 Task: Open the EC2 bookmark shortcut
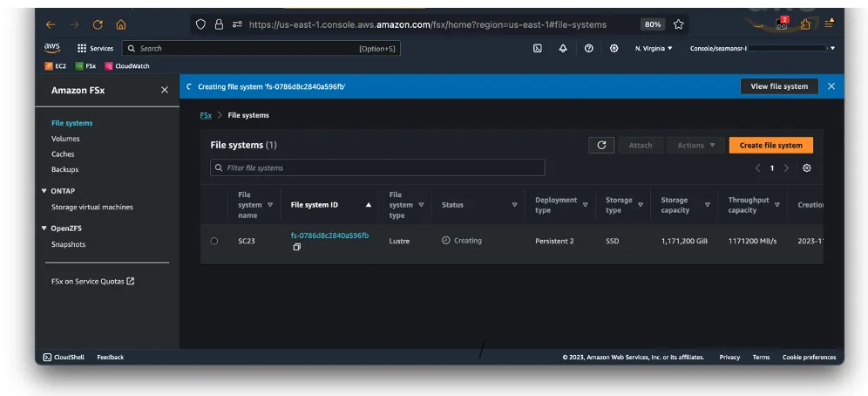[x=55, y=66]
